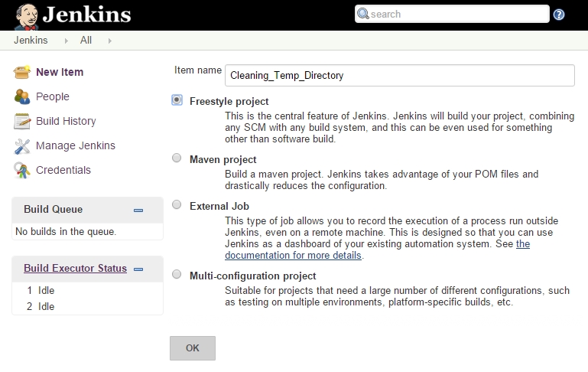The height and width of the screenshot is (372, 588).
Task: Open the New Item link
Action: point(60,72)
